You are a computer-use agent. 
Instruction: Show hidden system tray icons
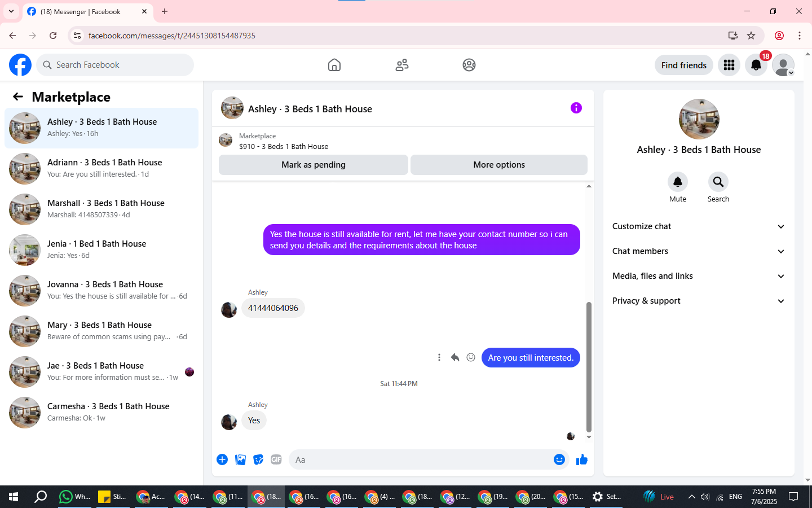[691, 497]
